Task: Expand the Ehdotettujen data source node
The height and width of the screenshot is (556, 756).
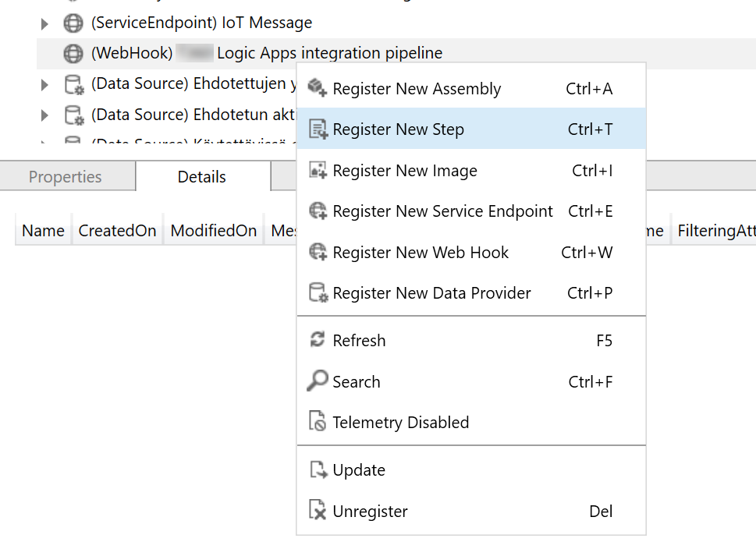Action: coord(44,84)
